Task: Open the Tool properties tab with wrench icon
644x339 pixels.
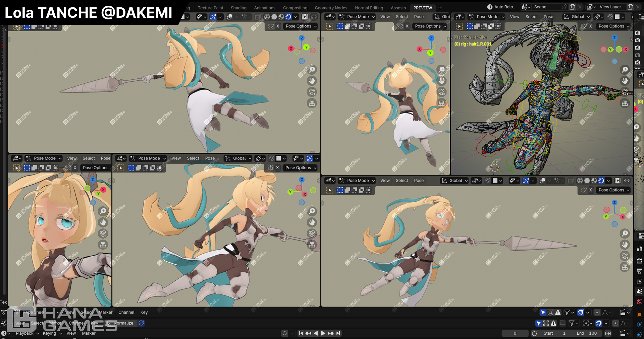Action: tap(639, 248)
